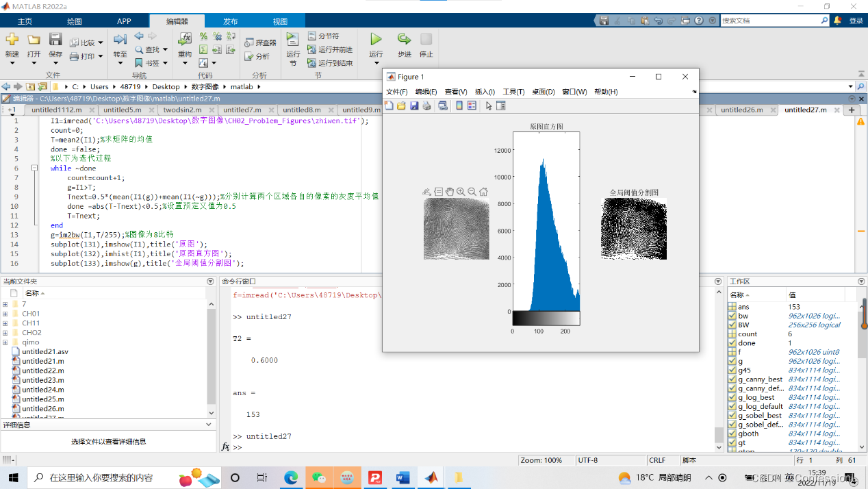Click the Open (打开) folder icon
The image size is (868, 489).
(x=34, y=40)
